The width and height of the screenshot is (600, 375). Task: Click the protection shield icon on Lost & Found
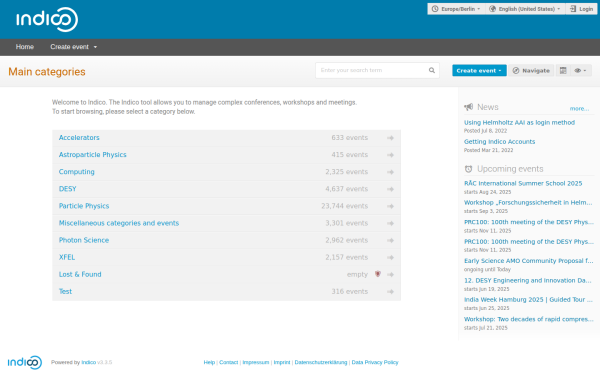click(378, 274)
